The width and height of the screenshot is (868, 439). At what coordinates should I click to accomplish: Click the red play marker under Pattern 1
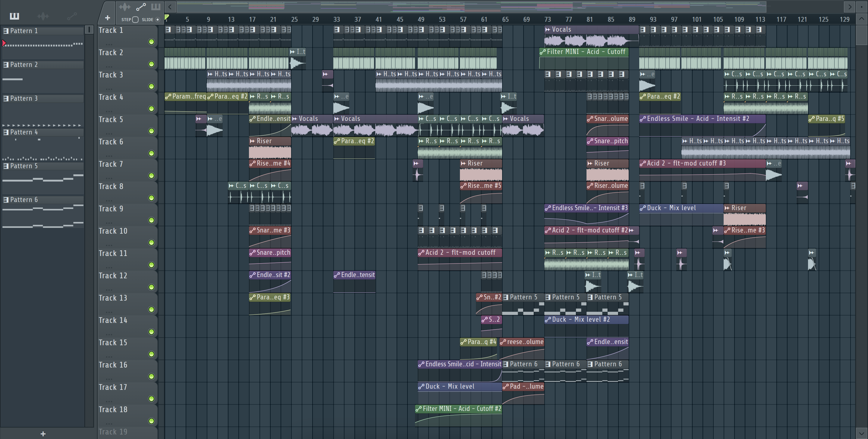pyautogui.click(x=4, y=43)
